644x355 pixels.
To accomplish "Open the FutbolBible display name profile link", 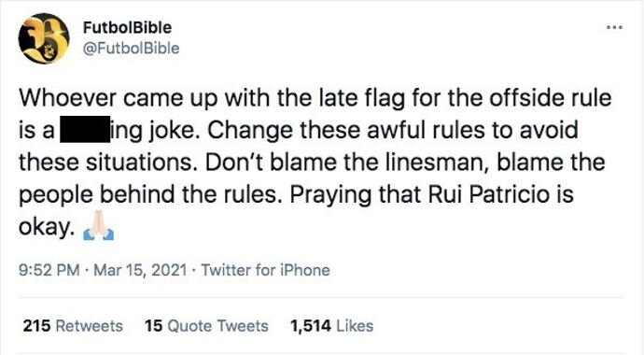I will tap(127, 27).
